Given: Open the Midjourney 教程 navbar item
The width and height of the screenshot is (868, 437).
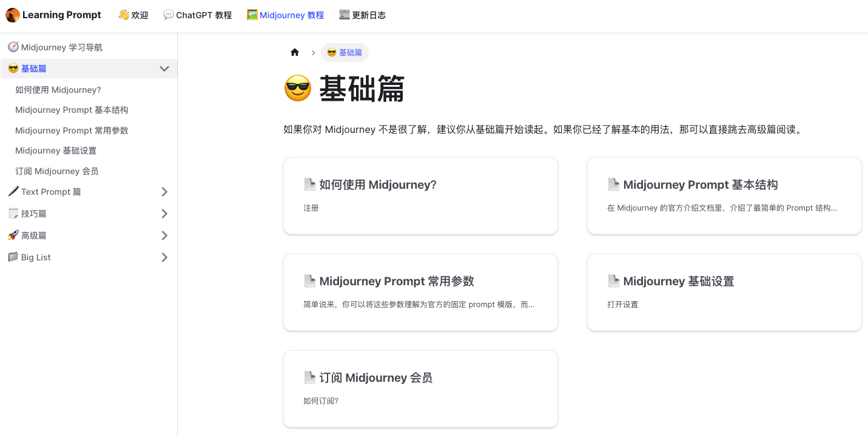Looking at the screenshot, I should [x=286, y=15].
